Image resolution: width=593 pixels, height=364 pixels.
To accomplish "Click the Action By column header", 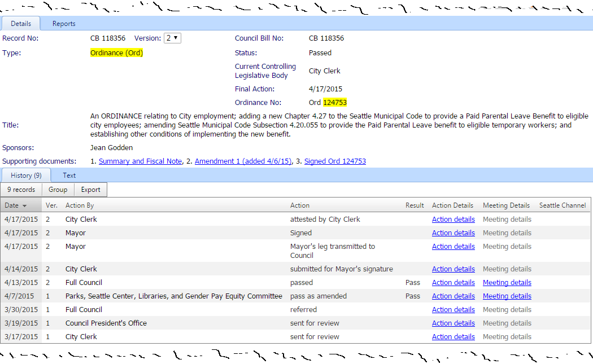I will pos(80,205).
